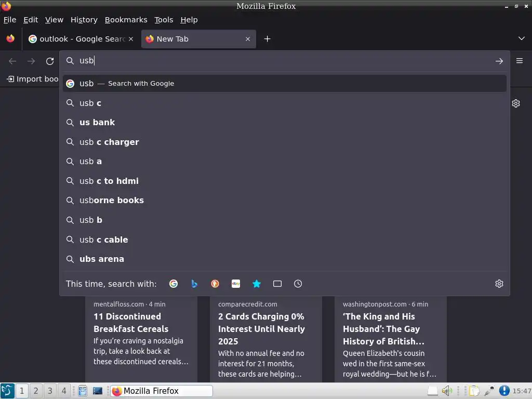Pick the 'usb a' suggestion
This screenshot has height=399, width=532.
[x=284, y=162]
